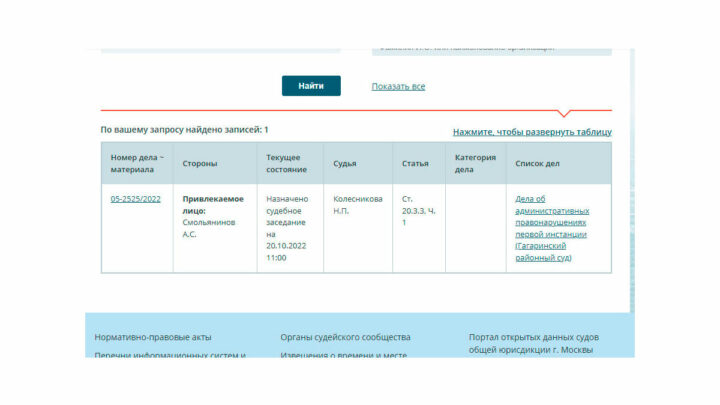Click Нажмите, чтобы развернуть таблицу link
The height and width of the screenshot is (405, 720).
point(532,132)
